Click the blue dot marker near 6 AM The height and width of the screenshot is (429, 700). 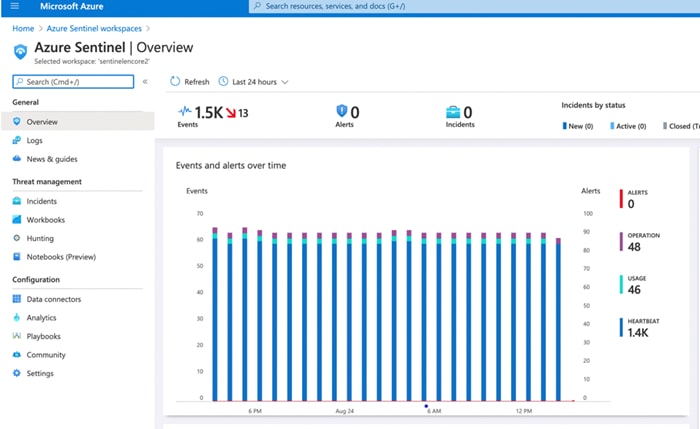click(426, 406)
